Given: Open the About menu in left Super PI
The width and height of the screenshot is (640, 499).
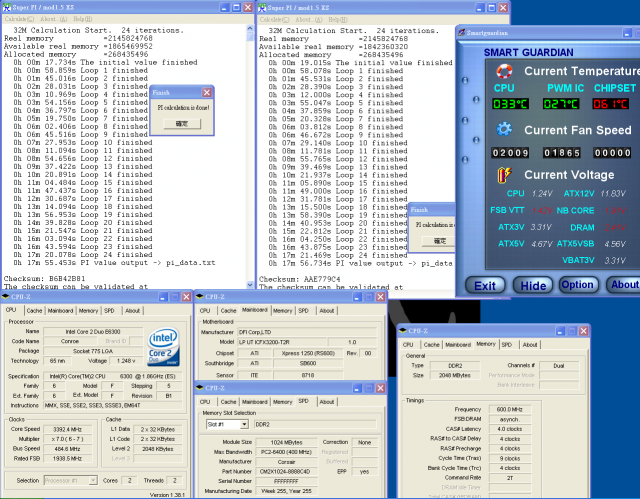Looking at the screenshot, I should coord(53,19).
